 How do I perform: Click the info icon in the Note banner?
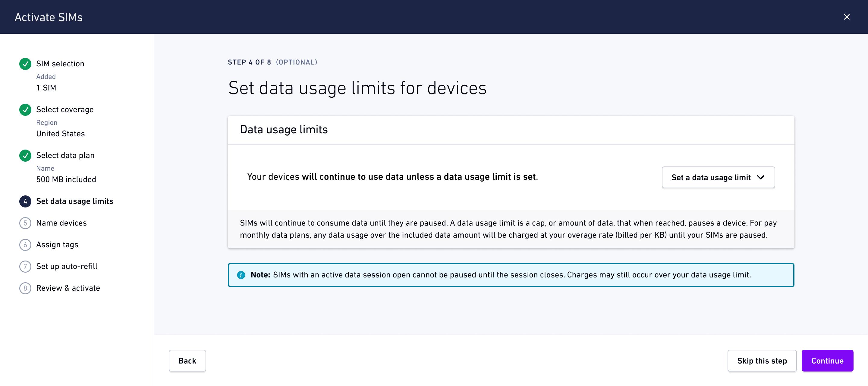[x=241, y=275]
